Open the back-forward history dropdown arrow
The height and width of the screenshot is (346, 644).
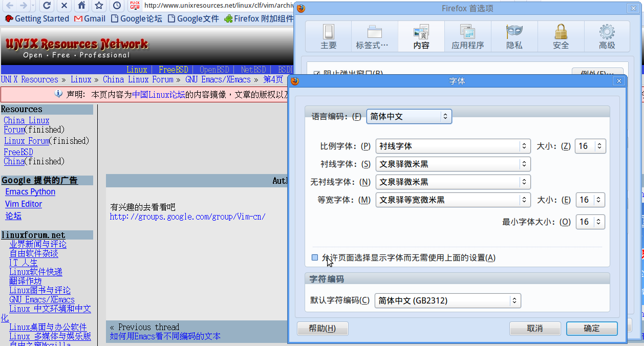[33, 6]
